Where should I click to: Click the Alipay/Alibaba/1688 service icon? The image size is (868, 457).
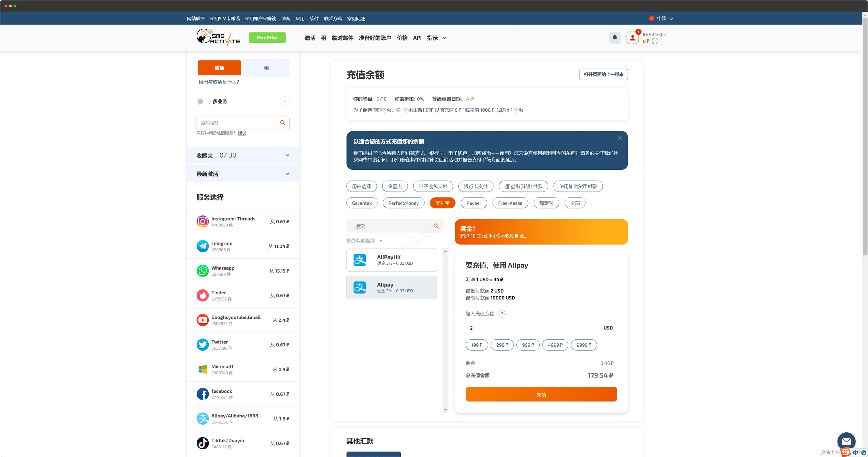(203, 418)
